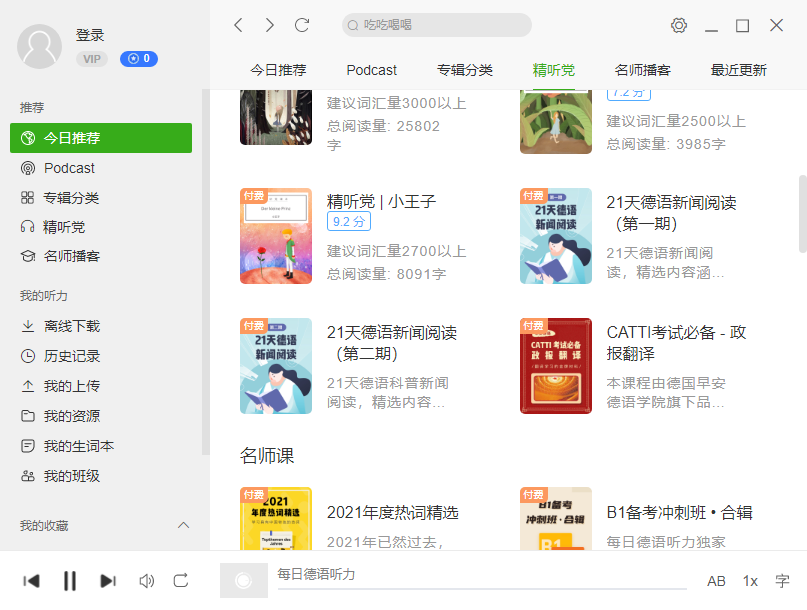Skip to next track

tap(108, 581)
